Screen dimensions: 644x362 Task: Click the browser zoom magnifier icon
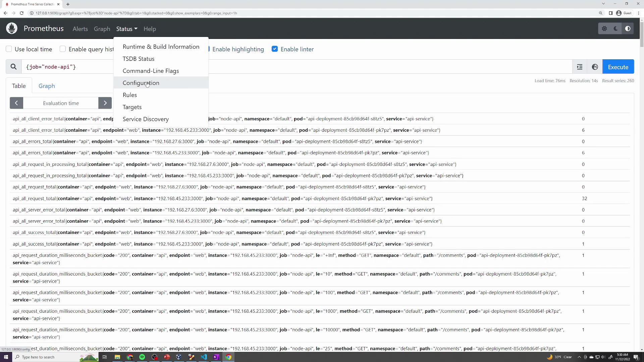pos(601,13)
